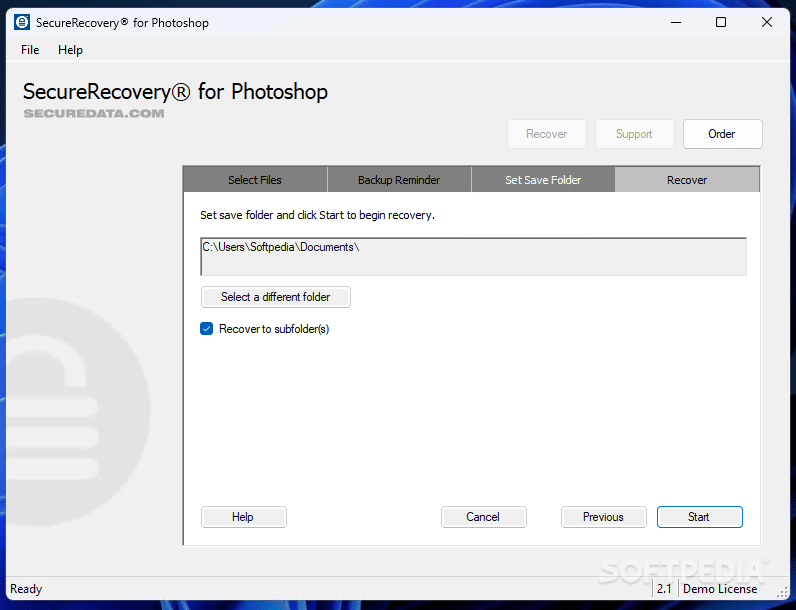Open the Help menu
796x610 pixels.
[70, 50]
